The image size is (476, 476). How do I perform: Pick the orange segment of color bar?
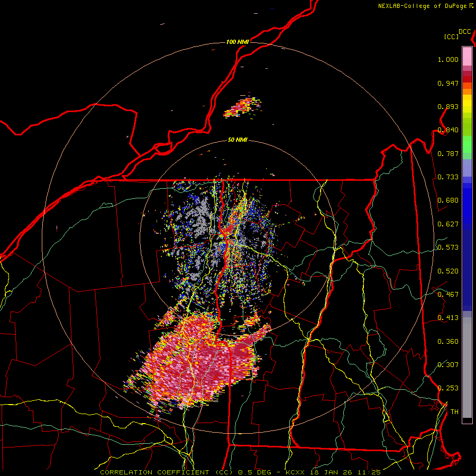tap(467, 89)
